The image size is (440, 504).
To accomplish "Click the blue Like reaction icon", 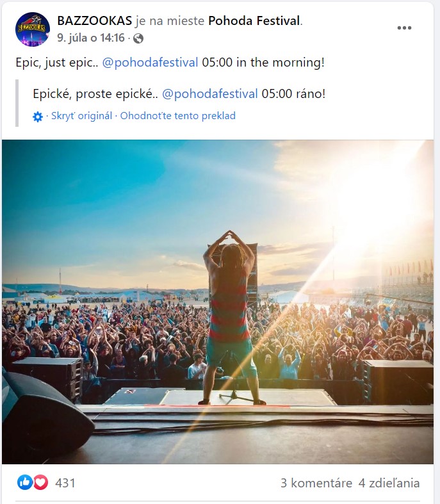I will [x=25, y=482].
